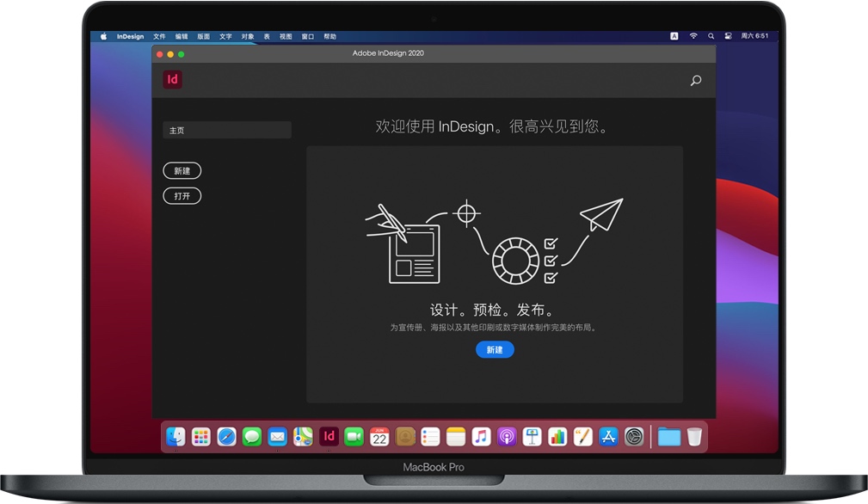The height and width of the screenshot is (504, 868).
Task: Open search with the magnifier icon
Action: (696, 81)
